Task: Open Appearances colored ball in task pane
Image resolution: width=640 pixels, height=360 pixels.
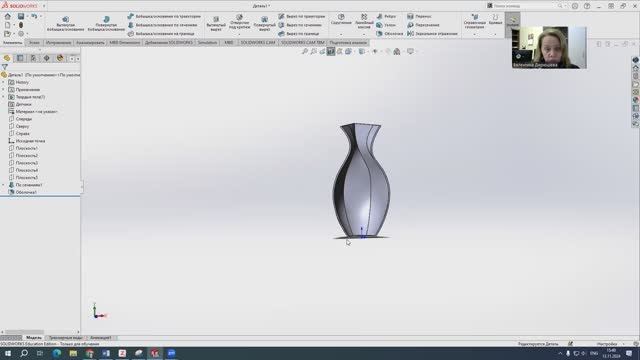Action: click(636, 100)
